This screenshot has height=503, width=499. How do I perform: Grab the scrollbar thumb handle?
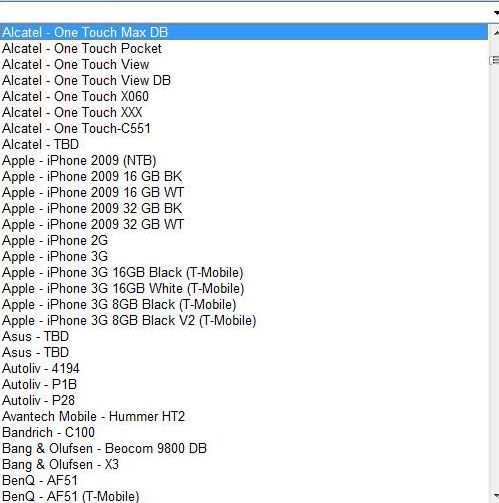[x=495, y=60]
